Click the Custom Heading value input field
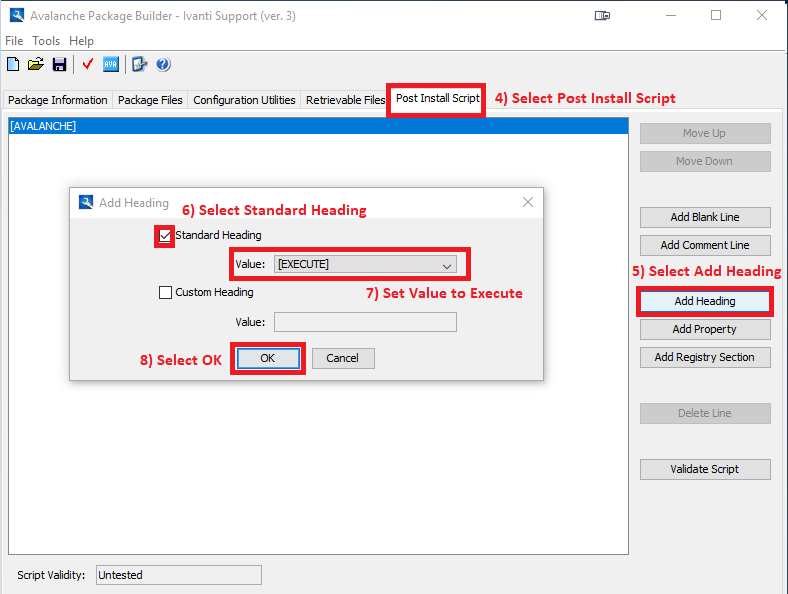Screen dimensions: 788x594 pyautogui.click(x=365, y=322)
